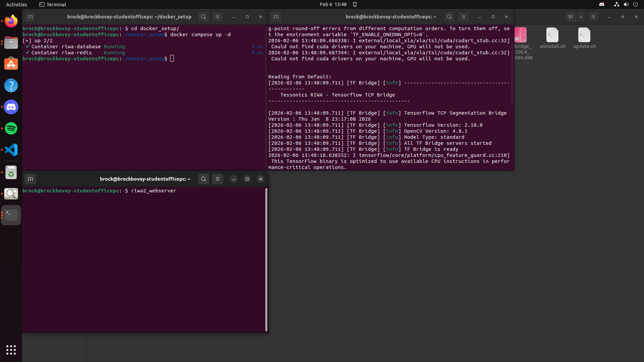This screenshot has height=362, width=644.
Task: Show Applications grid at dock bottom
Action: (11, 350)
